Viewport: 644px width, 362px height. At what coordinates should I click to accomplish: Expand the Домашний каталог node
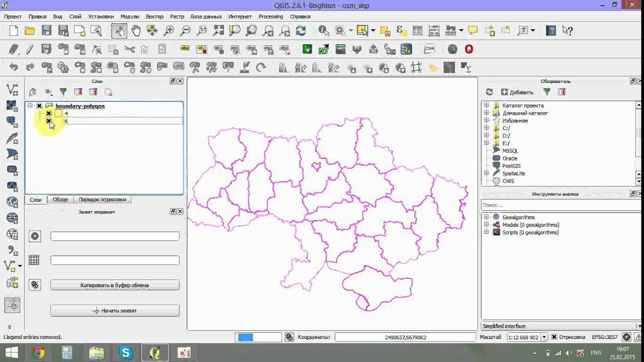tap(486, 113)
